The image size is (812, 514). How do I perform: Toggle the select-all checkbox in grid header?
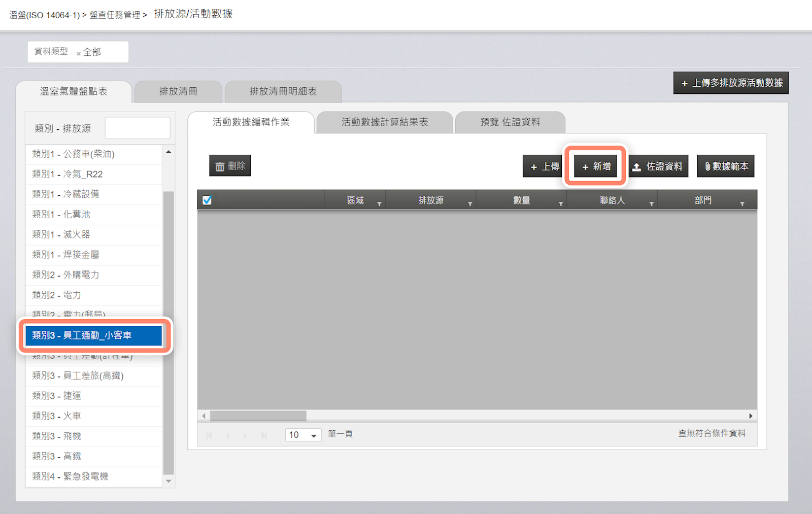(207, 200)
